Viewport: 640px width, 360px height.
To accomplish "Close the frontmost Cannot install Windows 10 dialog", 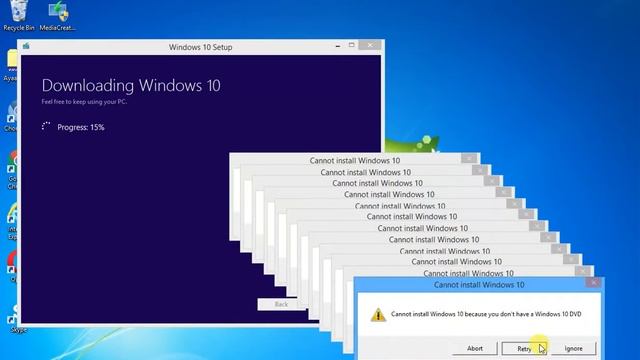I will [593, 282].
